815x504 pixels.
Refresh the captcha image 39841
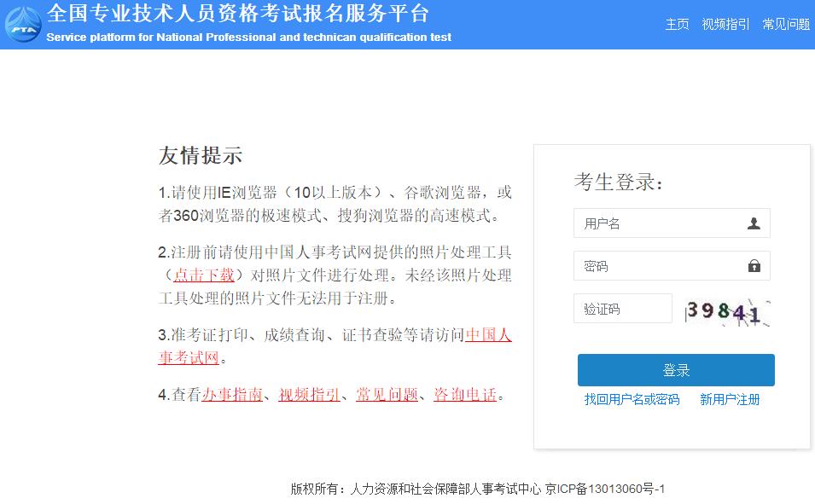point(727,312)
